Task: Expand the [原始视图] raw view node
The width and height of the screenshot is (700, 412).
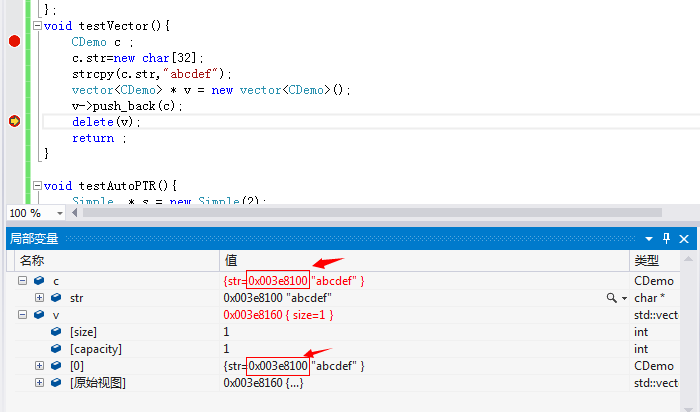Action: [x=39, y=382]
